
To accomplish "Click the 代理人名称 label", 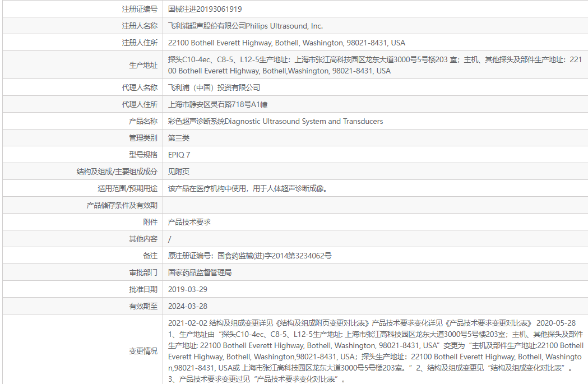I will click(x=140, y=87).
